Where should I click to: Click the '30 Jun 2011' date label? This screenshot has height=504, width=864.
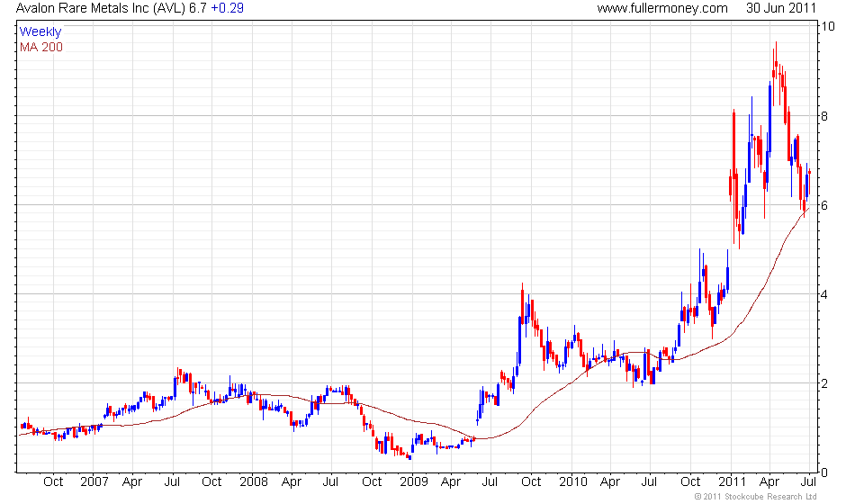tap(781, 8)
